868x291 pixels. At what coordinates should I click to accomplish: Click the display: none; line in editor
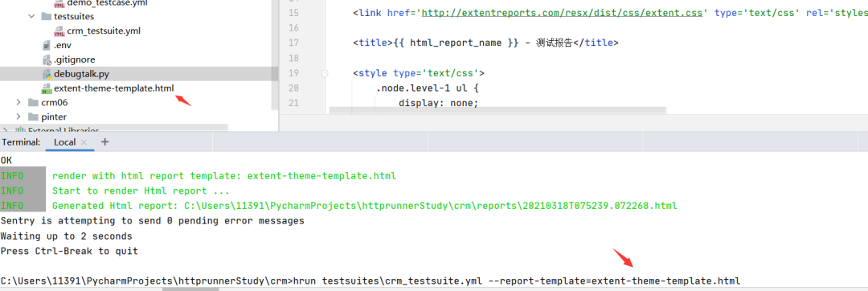438,103
